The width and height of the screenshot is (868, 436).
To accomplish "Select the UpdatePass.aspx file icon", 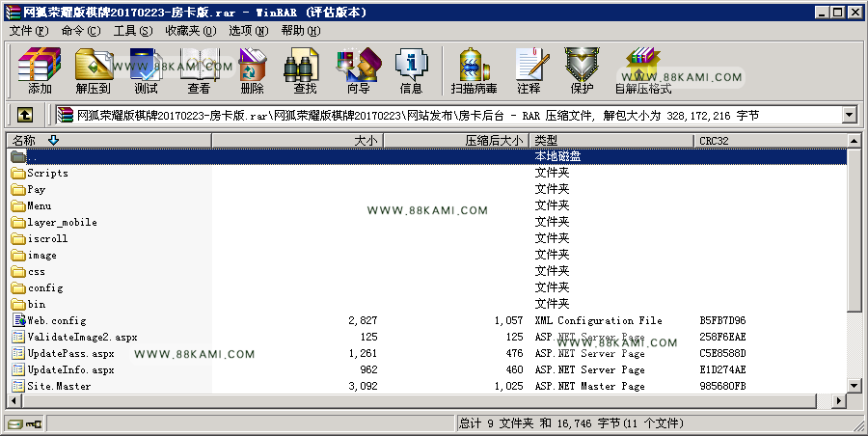I will [x=18, y=353].
